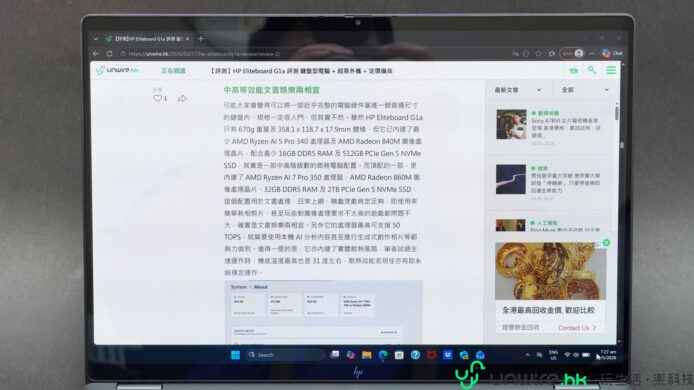694x390 pixels.
Task: Open Microsoft Store from the taskbar
Action: coord(399,355)
